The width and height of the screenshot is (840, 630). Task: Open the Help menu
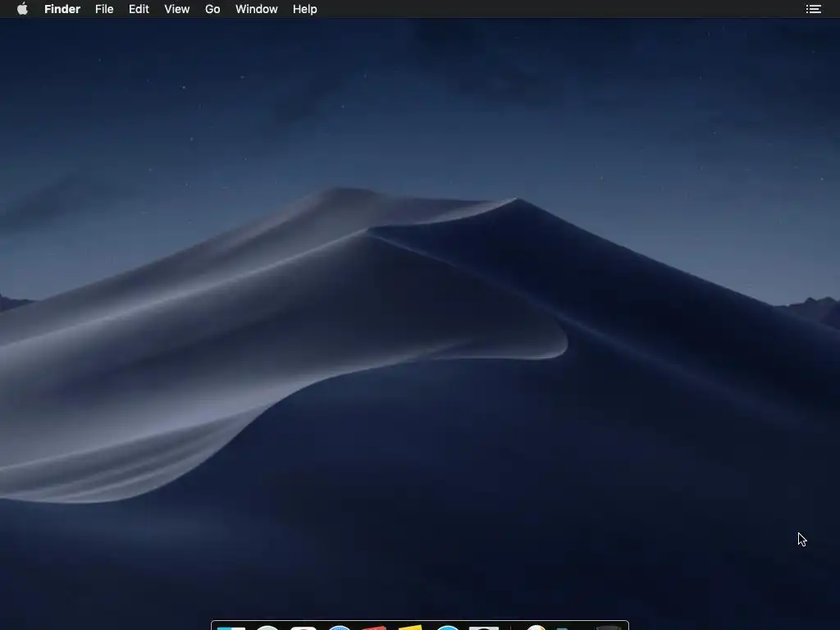point(305,9)
